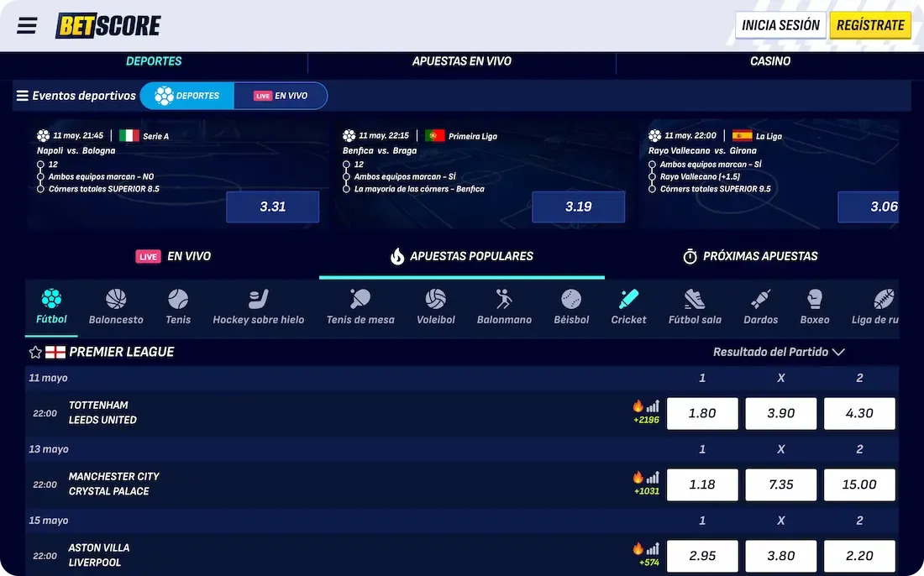Bet on Liverpool at 2.20
This screenshot has width=924, height=576.
tap(859, 556)
